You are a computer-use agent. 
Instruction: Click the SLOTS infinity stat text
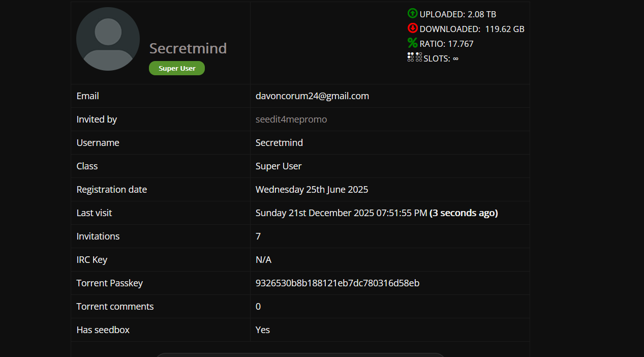(x=441, y=58)
